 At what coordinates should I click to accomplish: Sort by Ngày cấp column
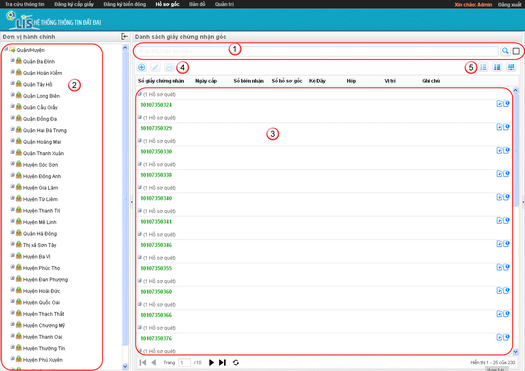206,81
